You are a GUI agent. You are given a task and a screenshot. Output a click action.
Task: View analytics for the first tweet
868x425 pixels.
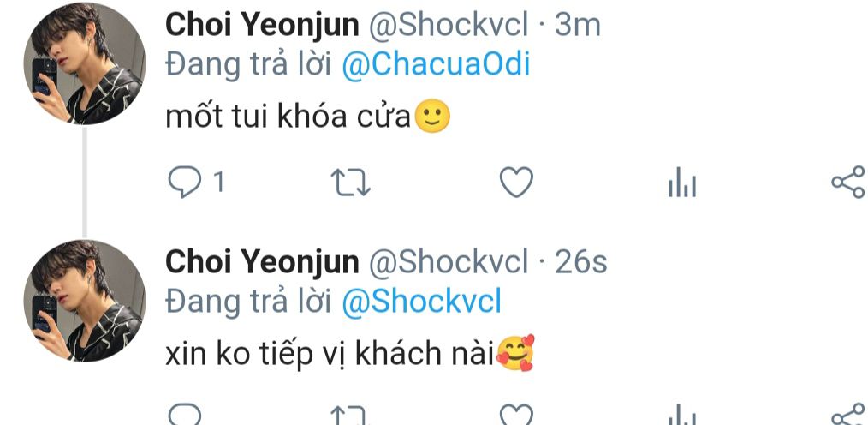681,183
